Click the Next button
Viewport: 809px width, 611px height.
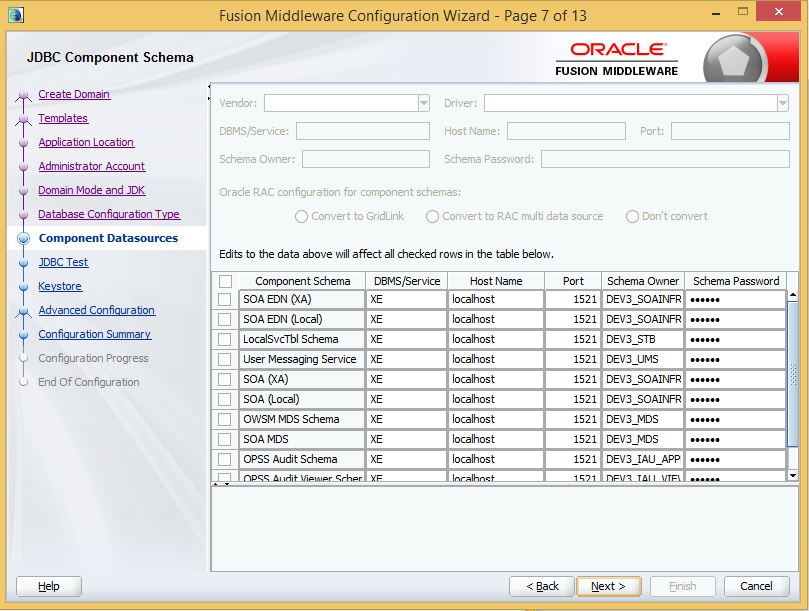pos(609,586)
